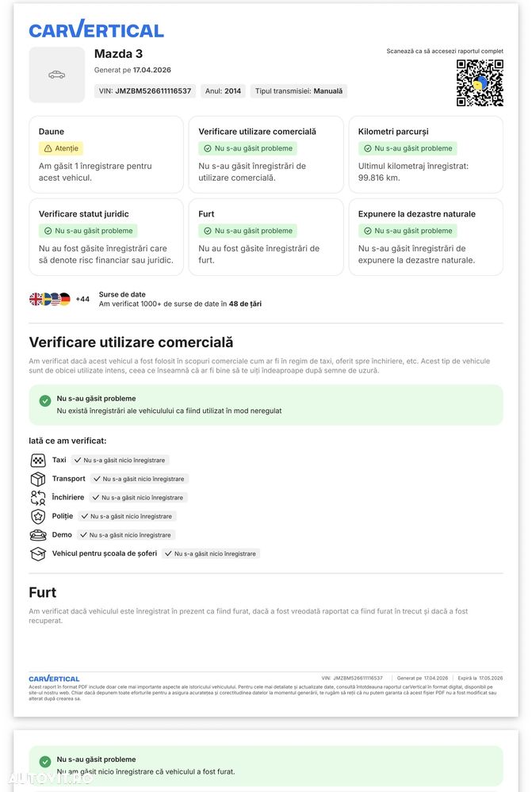
Task: Click the car placeholder thumbnail
Action: pos(56,75)
